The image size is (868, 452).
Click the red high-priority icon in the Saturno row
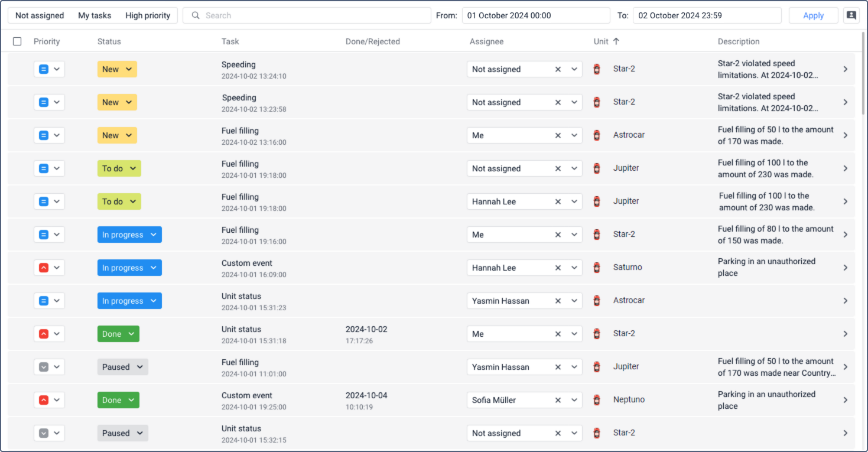tap(43, 268)
